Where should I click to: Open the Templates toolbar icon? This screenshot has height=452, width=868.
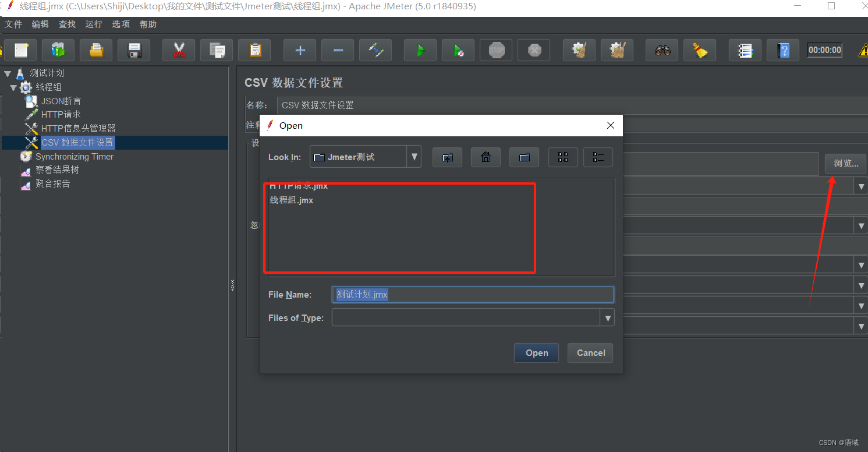pyautogui.click(x=59, y=50)
